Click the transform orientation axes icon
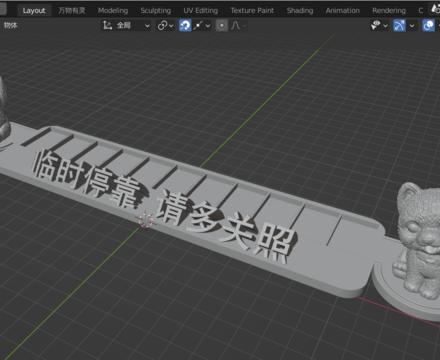 click(107, 25)
